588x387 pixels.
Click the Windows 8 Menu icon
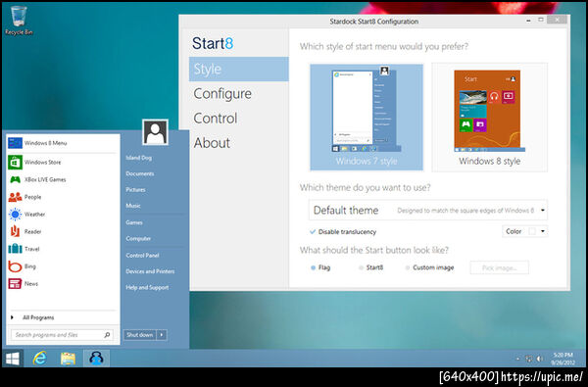coord(15,143)
